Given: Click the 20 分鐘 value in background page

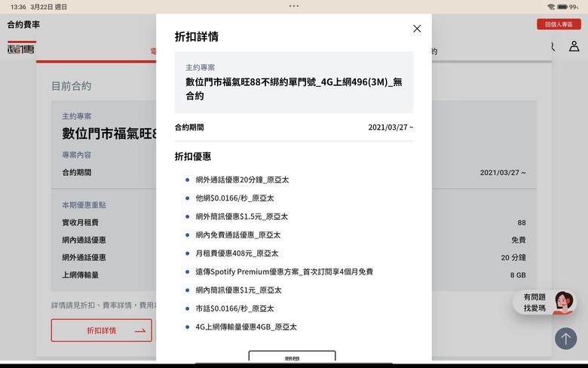Looking at the screenshot, I should pos(513,257).
